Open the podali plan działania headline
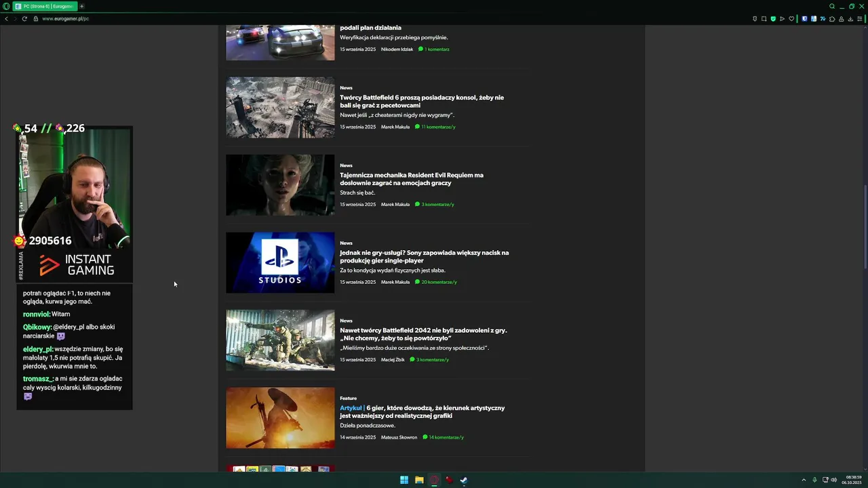This screenshot has width=868, height=488. 370,28
